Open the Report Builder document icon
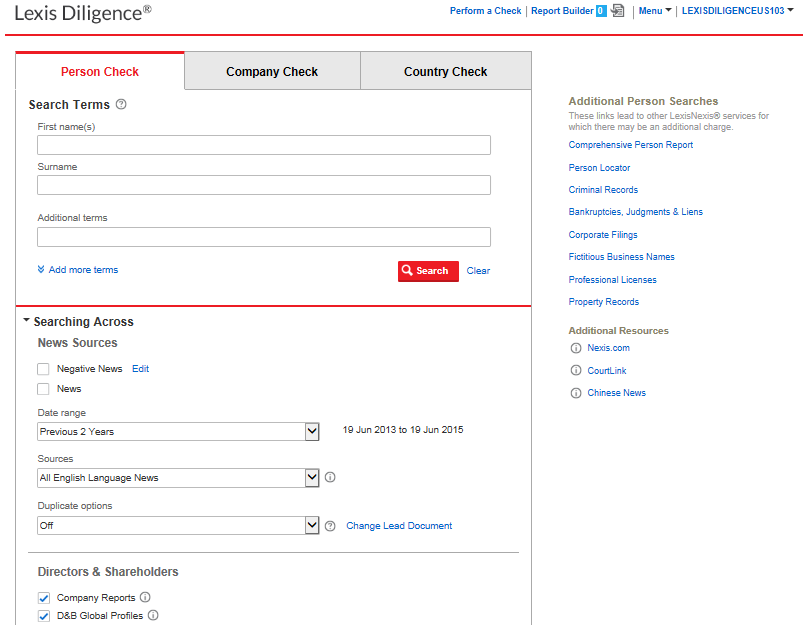The image size is (808, 625). click(x=617, y=10)
